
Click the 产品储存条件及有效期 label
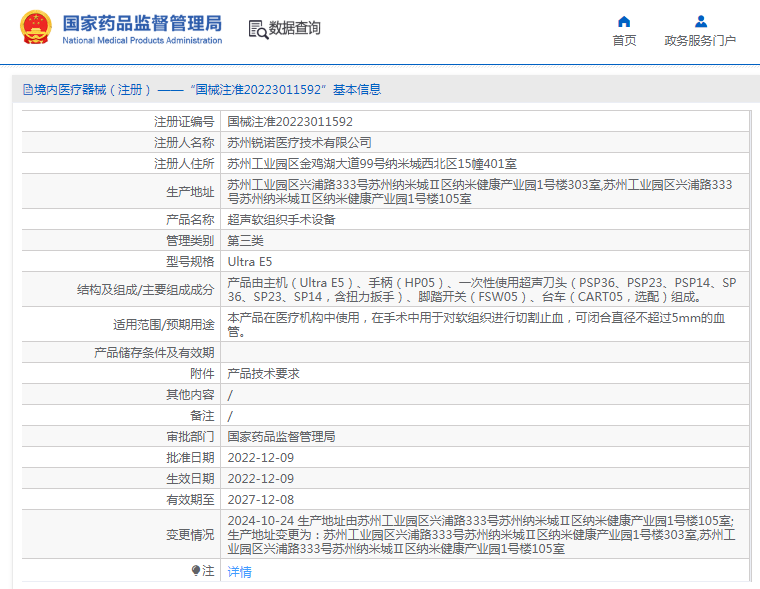point(154,352)
